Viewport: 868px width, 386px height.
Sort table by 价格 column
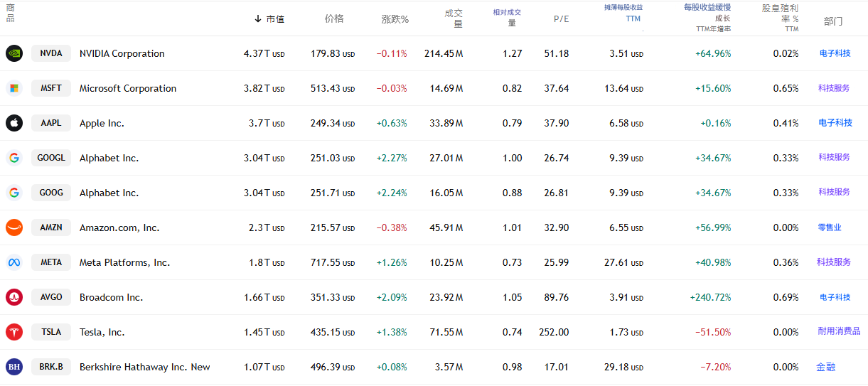coord(333,18)
